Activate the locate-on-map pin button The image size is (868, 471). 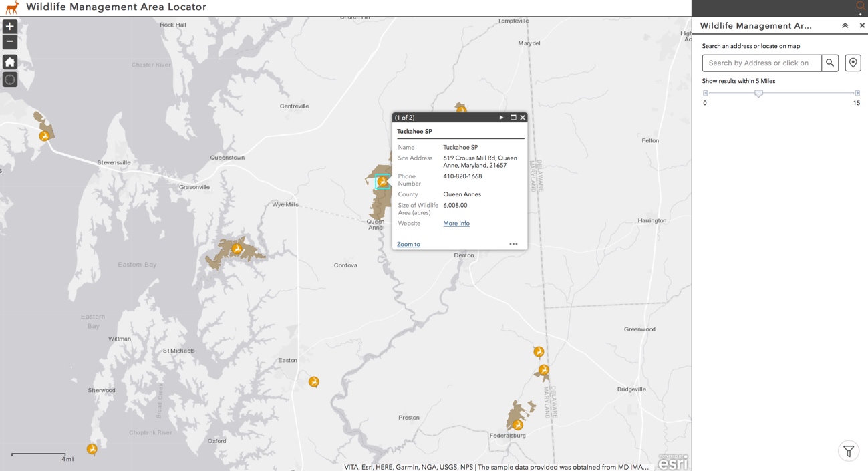[853, 63]
